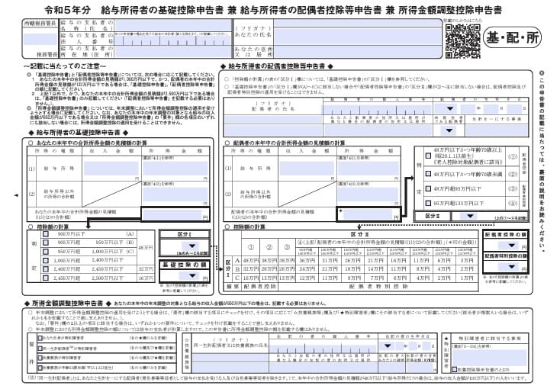
Task: Click the 3万円 cell in row A
Action: click(x=467, y=261)
